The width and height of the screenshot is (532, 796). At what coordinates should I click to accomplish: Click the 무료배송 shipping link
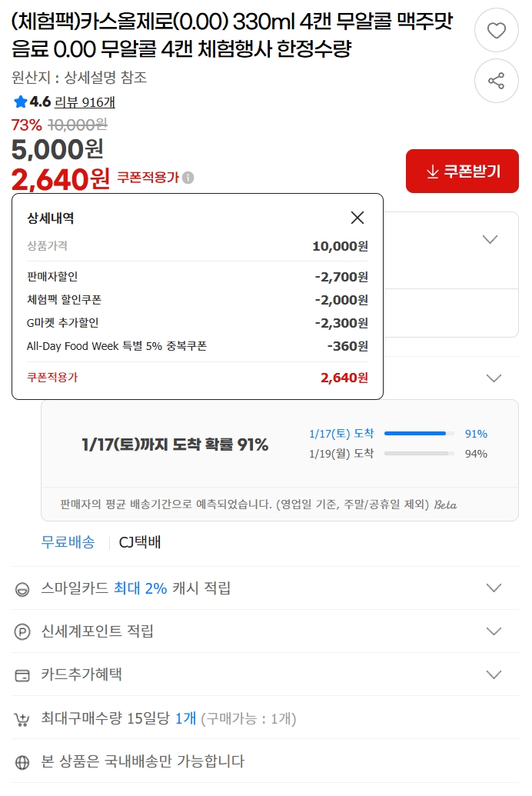coord(68,542)
